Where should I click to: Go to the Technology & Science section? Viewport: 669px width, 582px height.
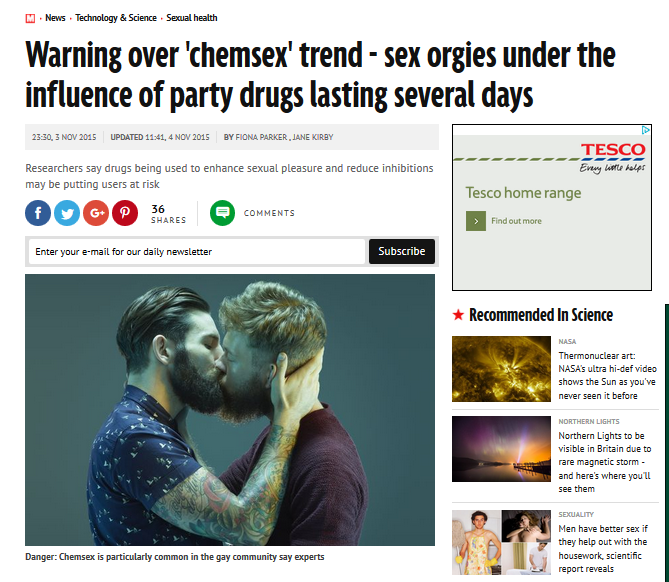click(116, 18)
